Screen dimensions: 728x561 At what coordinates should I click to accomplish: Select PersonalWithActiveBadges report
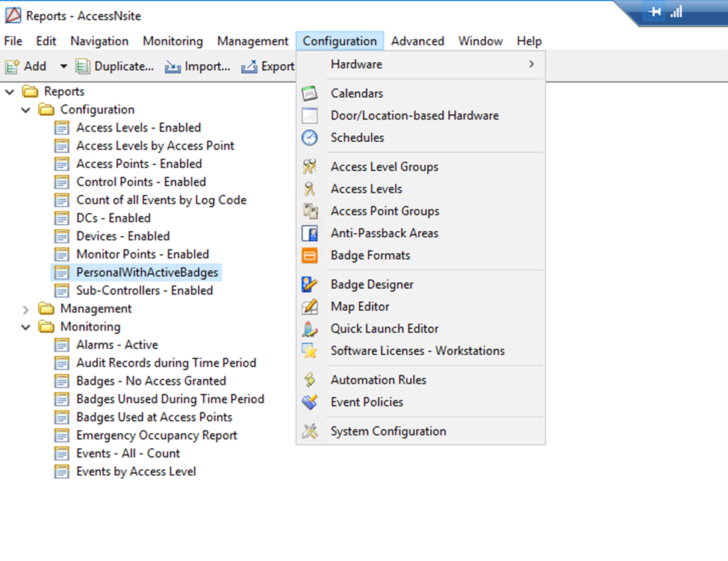click(x=147, y=273)
